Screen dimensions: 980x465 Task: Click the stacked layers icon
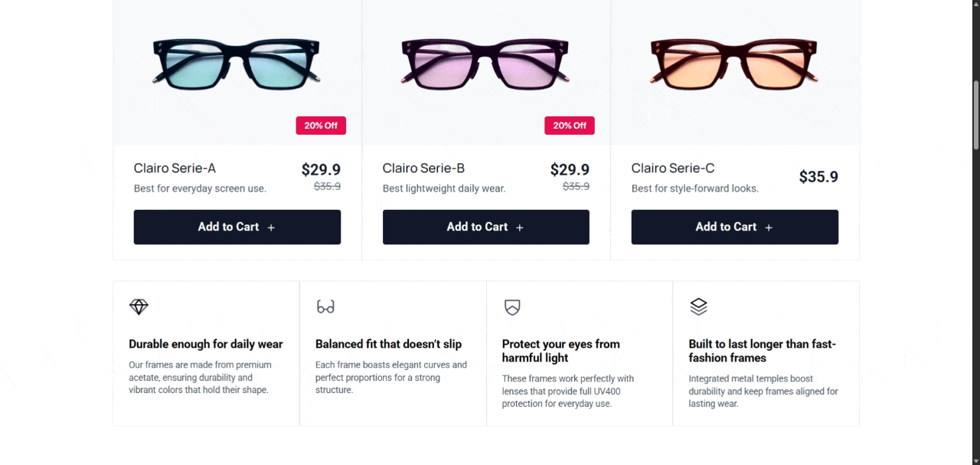tap(698, 306)
